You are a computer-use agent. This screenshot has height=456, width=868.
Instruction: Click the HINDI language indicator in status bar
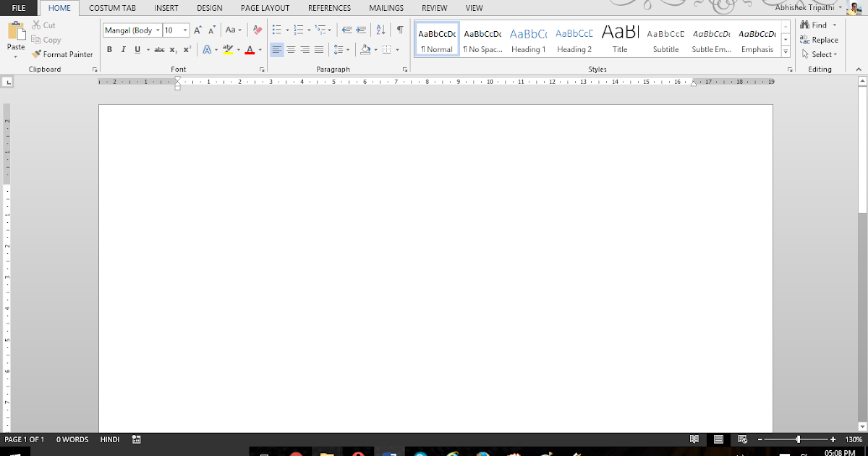tap(109, 439)
